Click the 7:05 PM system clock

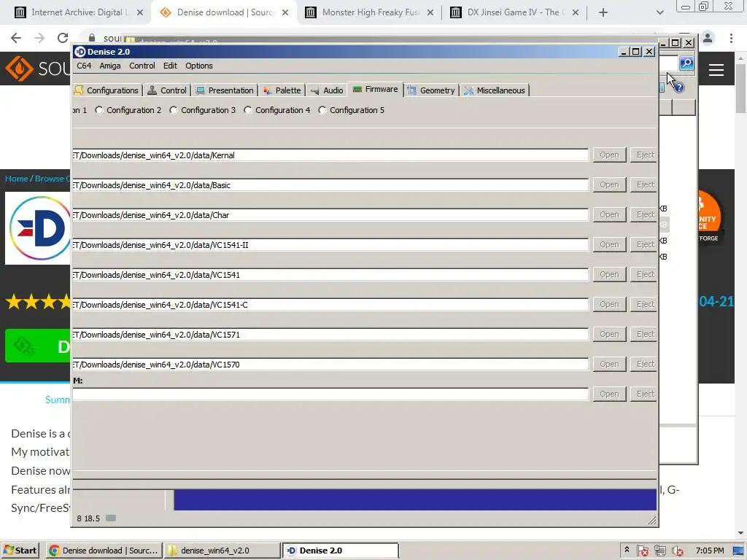click(709, 551)
